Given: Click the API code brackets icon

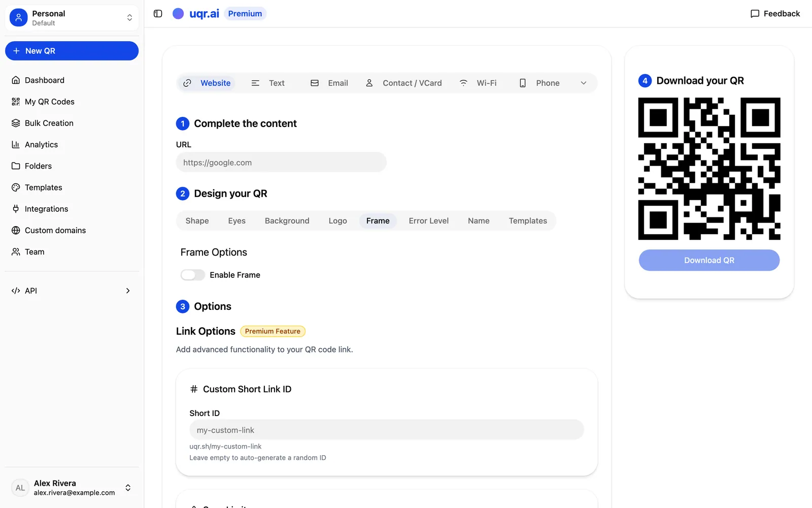Looking at the screenshot, I should 16,291.
